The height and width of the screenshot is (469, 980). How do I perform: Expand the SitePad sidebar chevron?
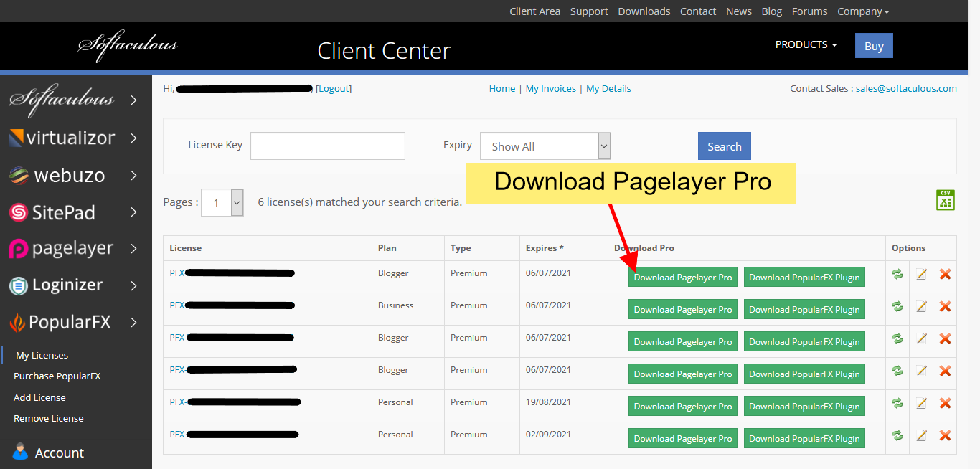[133, 212]
